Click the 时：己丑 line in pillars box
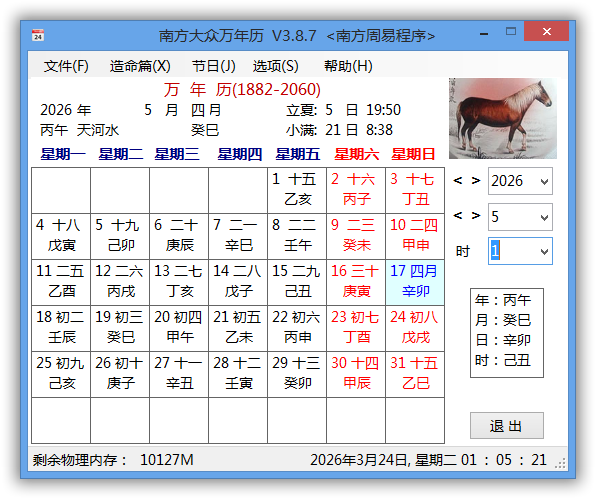The height and width of the screenshot is (499, 596). [502, 360]
